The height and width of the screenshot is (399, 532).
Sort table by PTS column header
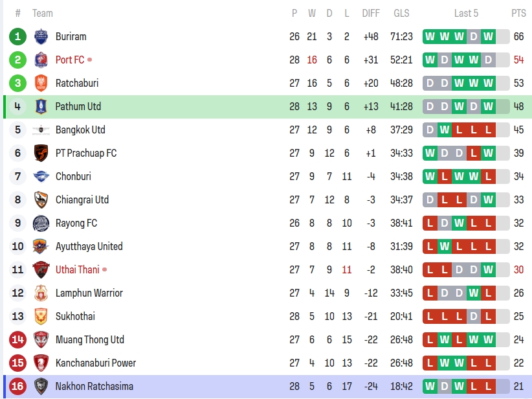pyautogui.click(x=518, y=14)
